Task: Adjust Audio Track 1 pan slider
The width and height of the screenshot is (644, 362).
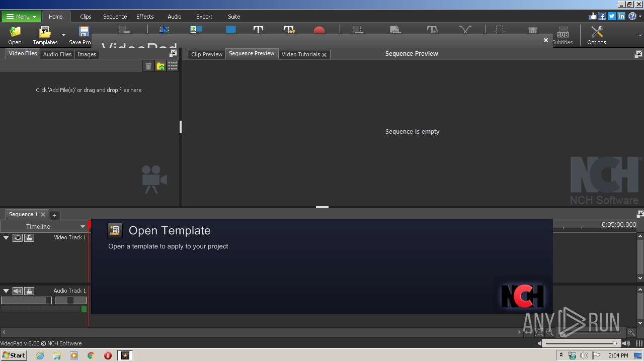Action: (70, 300)
